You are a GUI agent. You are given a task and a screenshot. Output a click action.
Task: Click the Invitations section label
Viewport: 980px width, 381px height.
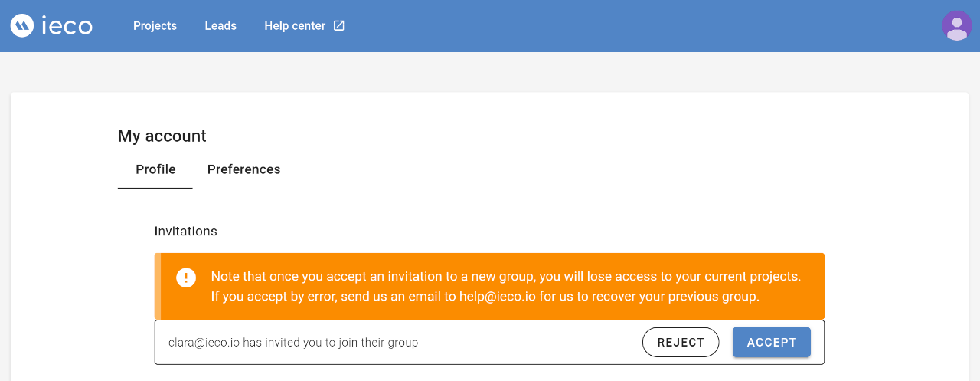[185, 232]
